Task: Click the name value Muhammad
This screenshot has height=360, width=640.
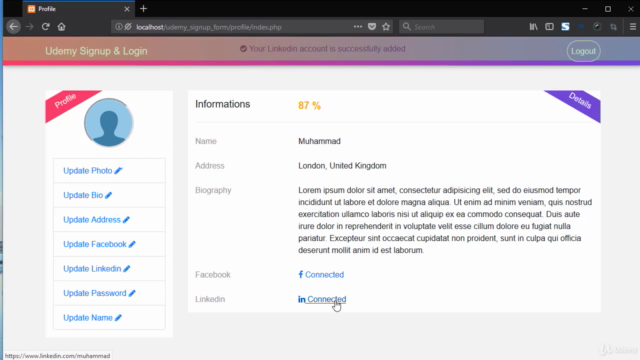Action: coord(319,141)
